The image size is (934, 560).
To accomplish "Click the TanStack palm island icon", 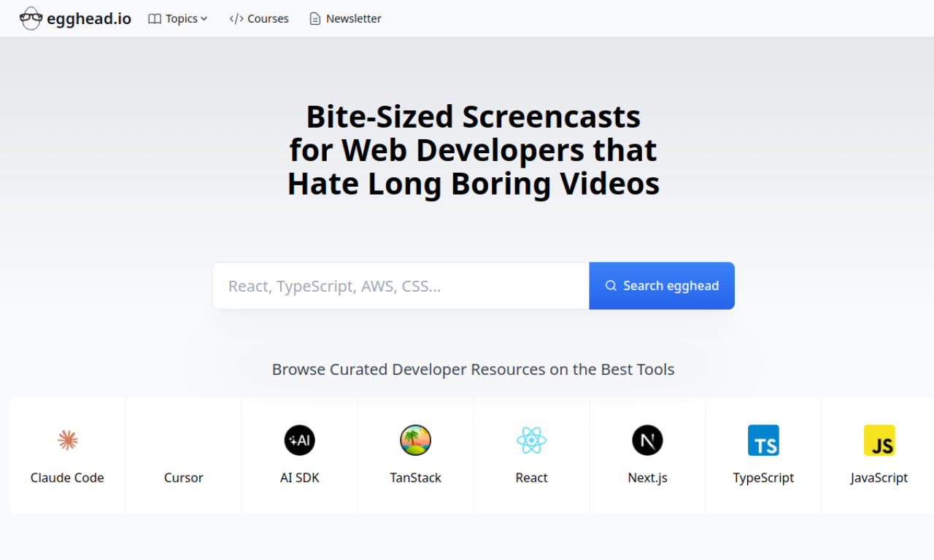I will 415,440.
